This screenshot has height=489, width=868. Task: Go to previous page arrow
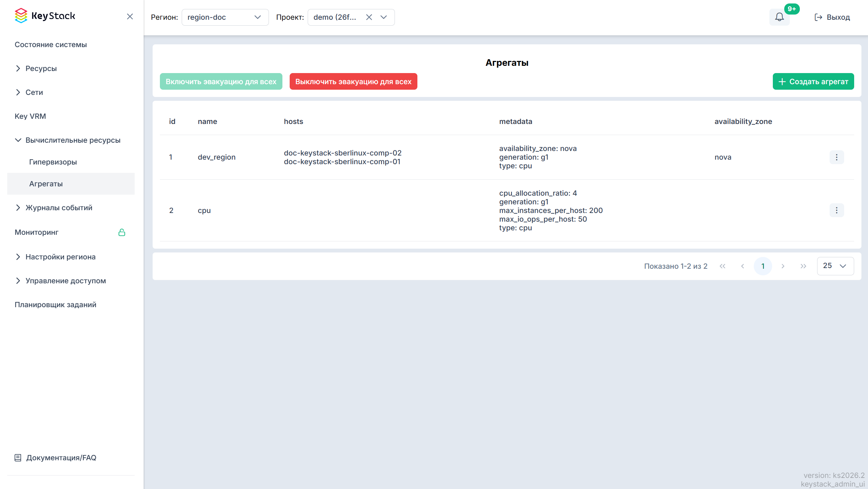742,266
